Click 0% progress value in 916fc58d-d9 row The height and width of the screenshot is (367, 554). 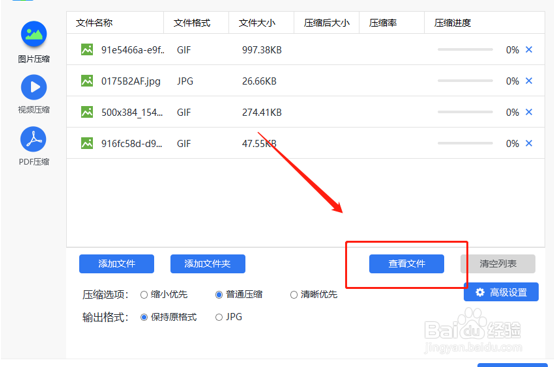click(x=512, y=143)
